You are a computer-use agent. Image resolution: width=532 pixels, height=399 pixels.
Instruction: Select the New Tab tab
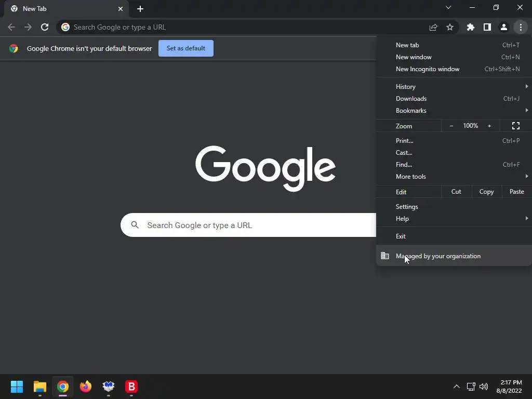click(66, 9)
